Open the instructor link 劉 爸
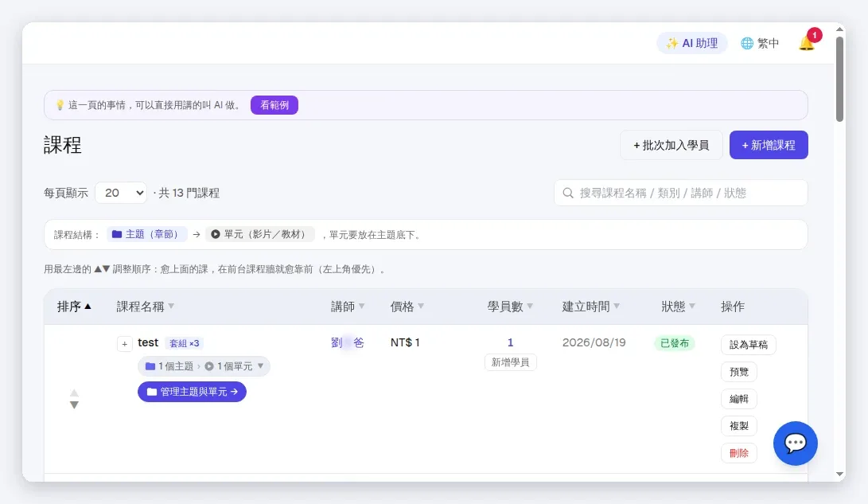 click(x=347, y=343)
